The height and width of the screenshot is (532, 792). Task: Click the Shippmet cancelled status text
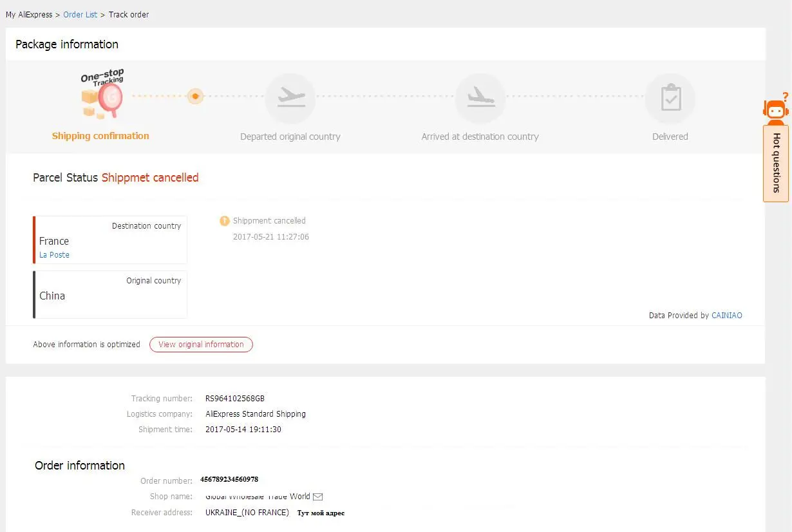point(150,178)
